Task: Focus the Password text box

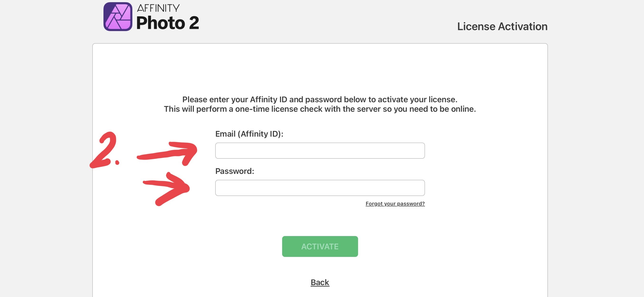Action: point(320,188)
